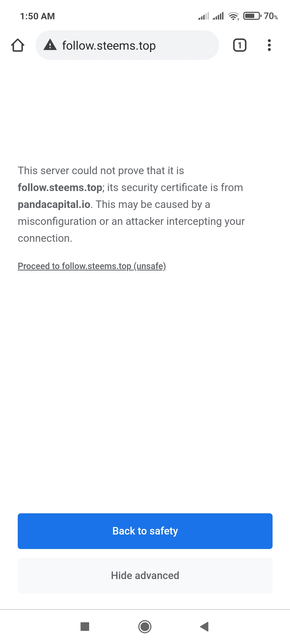The height and width of the screenshot is (644, 290).
Task: Tap the 1:50 AM clock
Action: pos(37,16)
